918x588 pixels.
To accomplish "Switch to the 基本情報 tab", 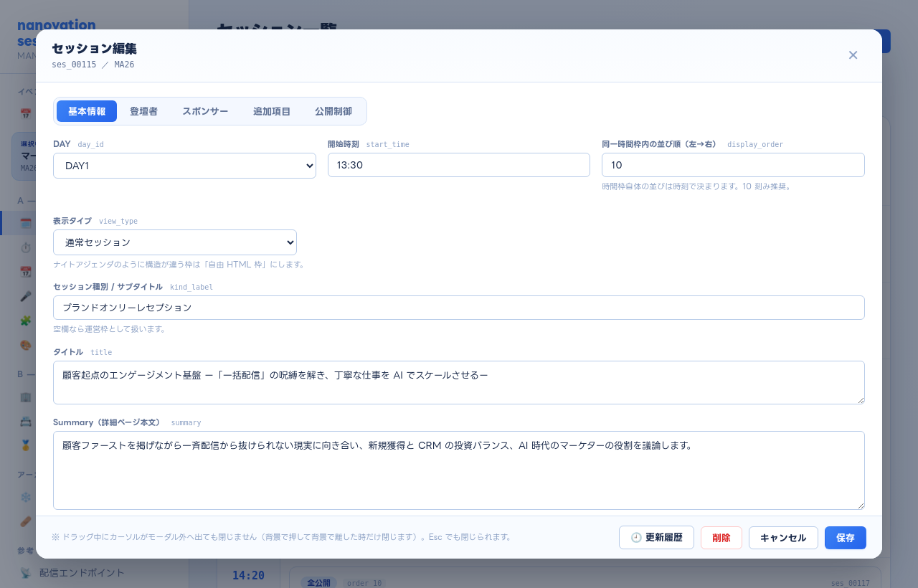I will tap(87, 111).
